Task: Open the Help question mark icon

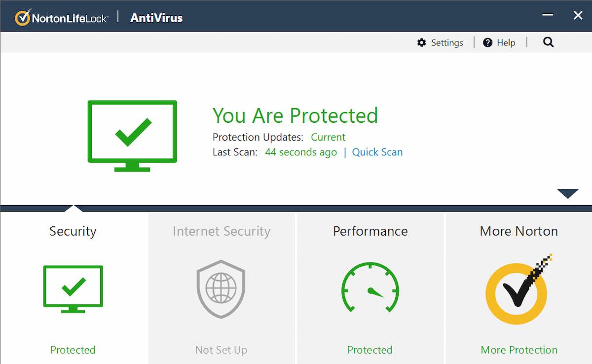Action: [488, 43]
